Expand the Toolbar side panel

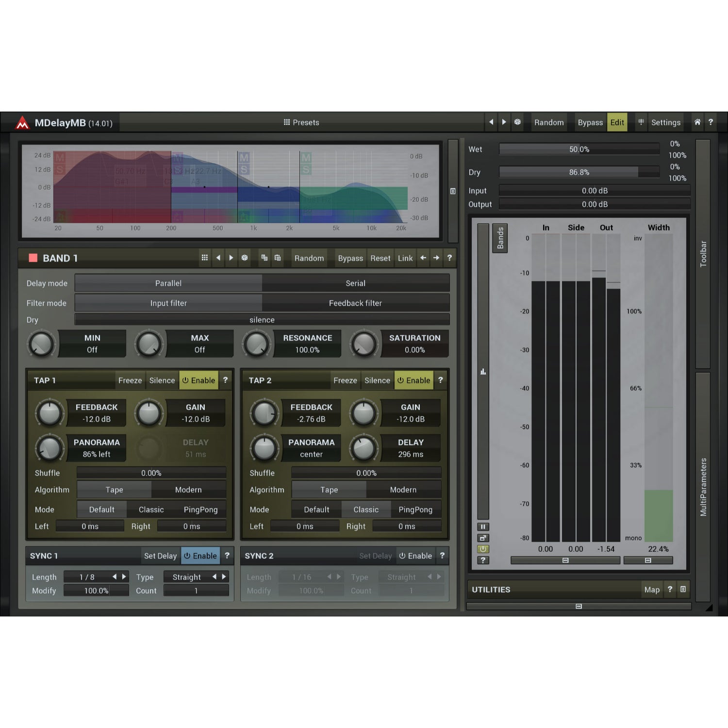click(x=703, y=254)
